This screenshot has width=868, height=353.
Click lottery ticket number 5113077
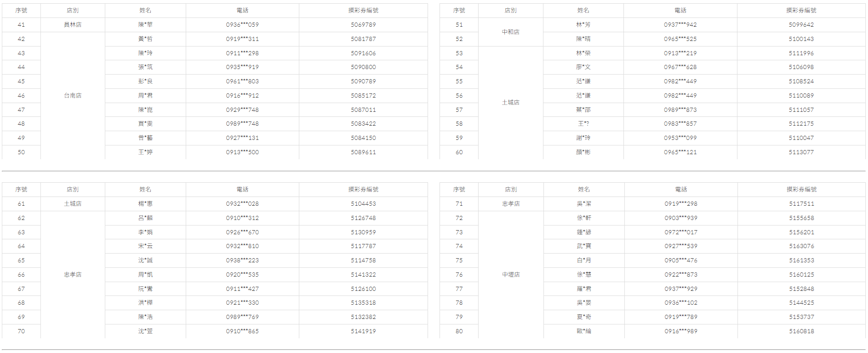pyautogui.click(x=801, y=152)
